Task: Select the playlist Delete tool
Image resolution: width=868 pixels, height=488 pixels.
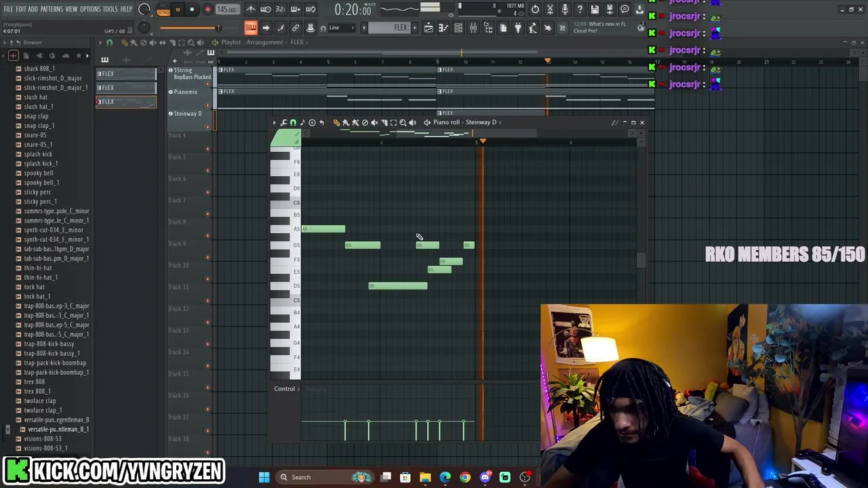Action: pos(143,42)
